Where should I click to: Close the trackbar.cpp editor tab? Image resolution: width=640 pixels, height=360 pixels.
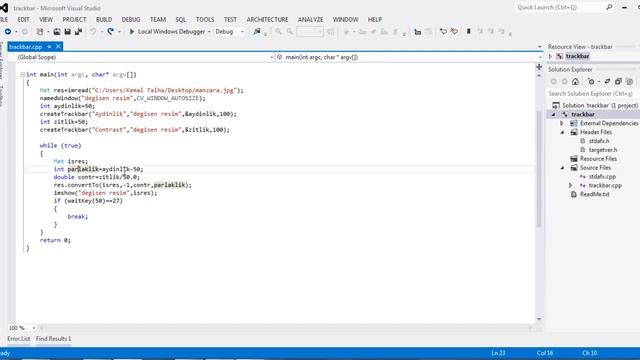(58, 47)
